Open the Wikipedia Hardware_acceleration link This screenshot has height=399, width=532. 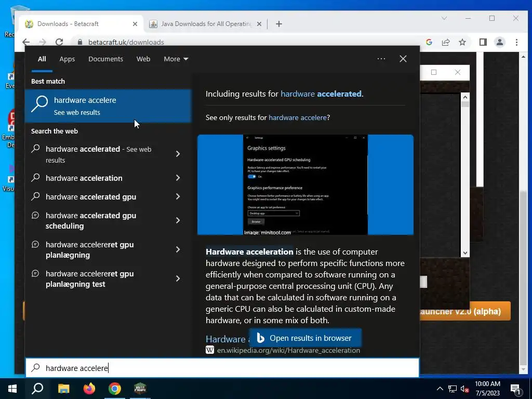click(288, 351)
